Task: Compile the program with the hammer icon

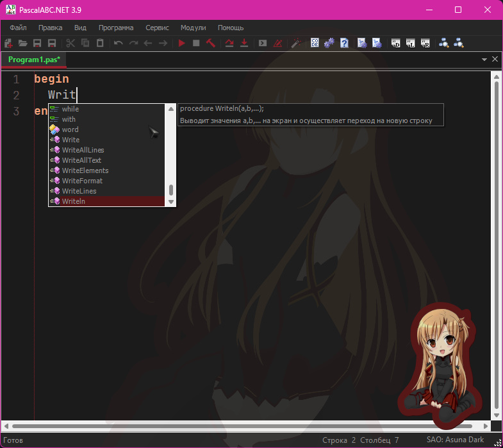Action: (211, 43)
